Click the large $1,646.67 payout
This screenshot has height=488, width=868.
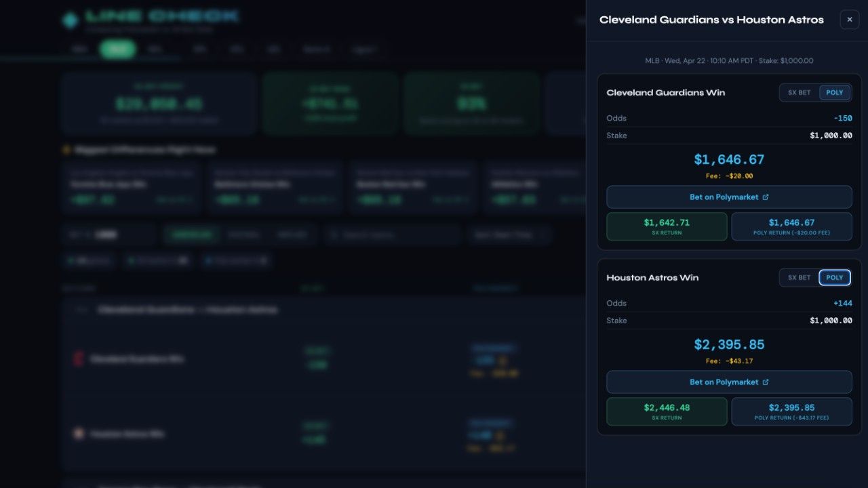pyautogui.click(x=729, y=160)
